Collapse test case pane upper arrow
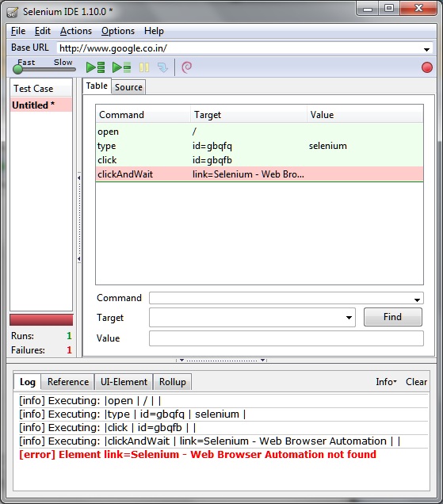 79,178
